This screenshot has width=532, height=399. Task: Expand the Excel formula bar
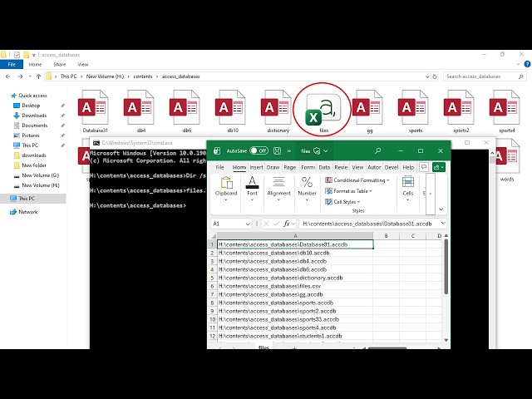tap(443, 224)
